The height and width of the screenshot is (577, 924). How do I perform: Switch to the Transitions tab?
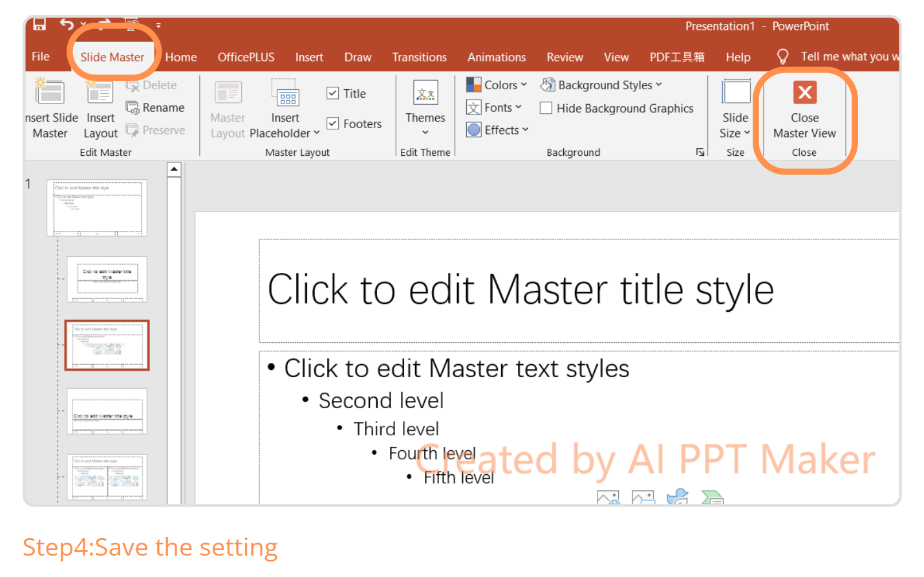419,58
